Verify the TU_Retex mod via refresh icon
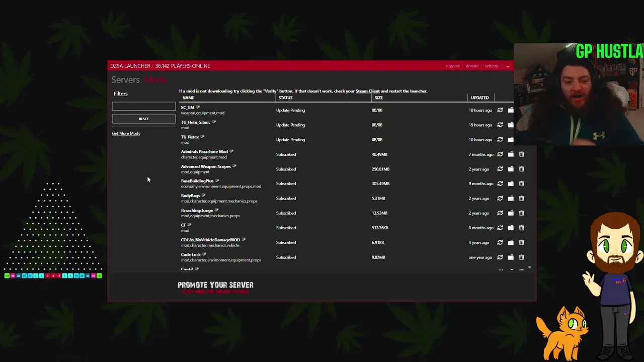Screen dimensions: 644x362 [500, 139]
